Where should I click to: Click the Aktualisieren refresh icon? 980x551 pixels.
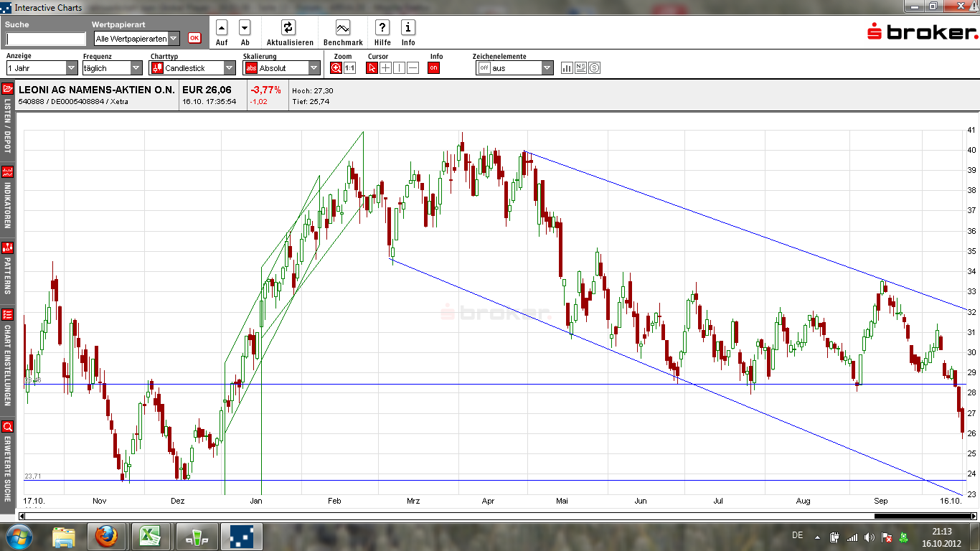288,28
